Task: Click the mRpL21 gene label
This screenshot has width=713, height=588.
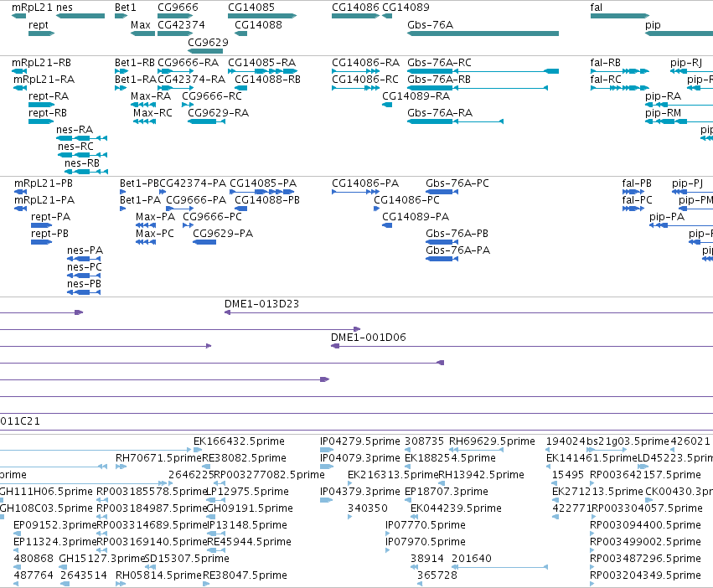Action: [31, 8]
